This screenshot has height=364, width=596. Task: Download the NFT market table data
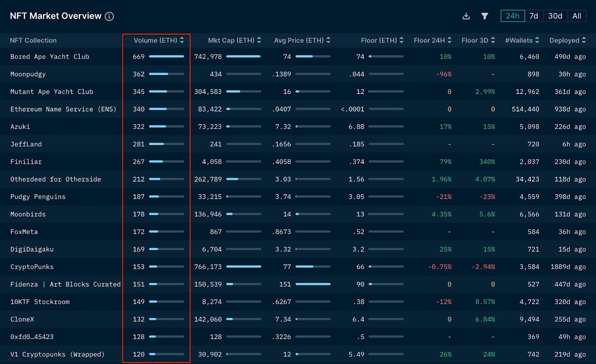click(x=466, y=16)
